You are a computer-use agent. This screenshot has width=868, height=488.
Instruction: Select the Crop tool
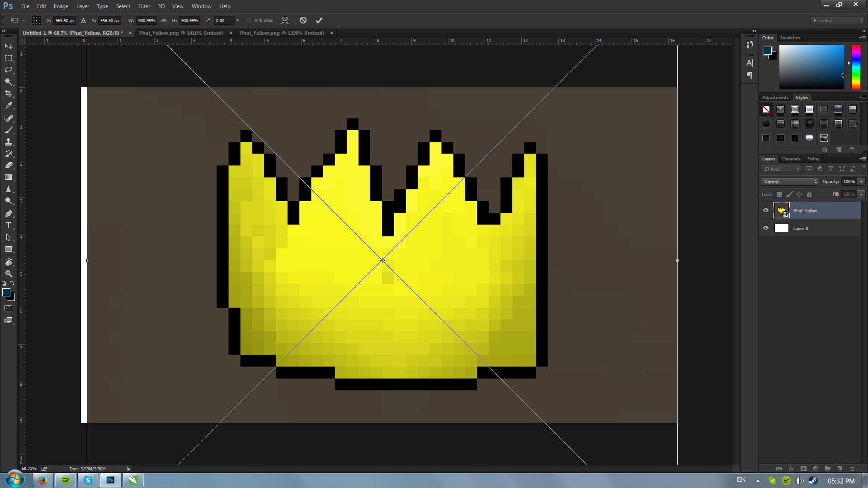[8, 94]
